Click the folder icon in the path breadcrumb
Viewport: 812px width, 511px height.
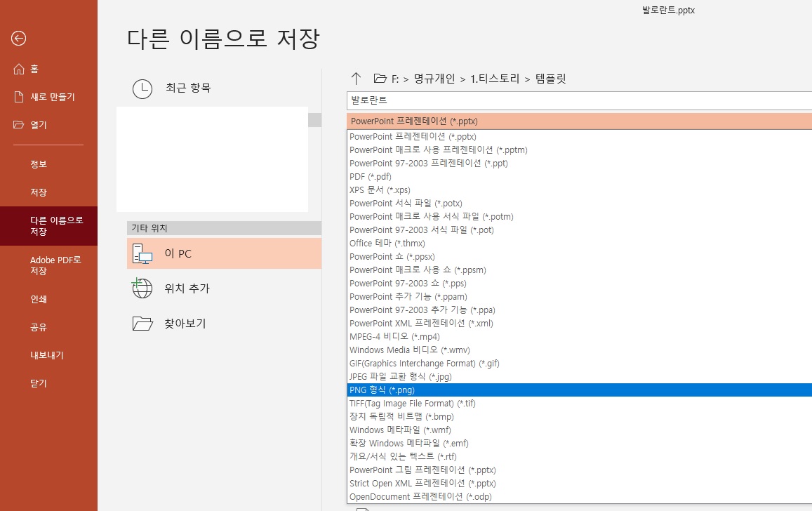click(x=380, y=78)
